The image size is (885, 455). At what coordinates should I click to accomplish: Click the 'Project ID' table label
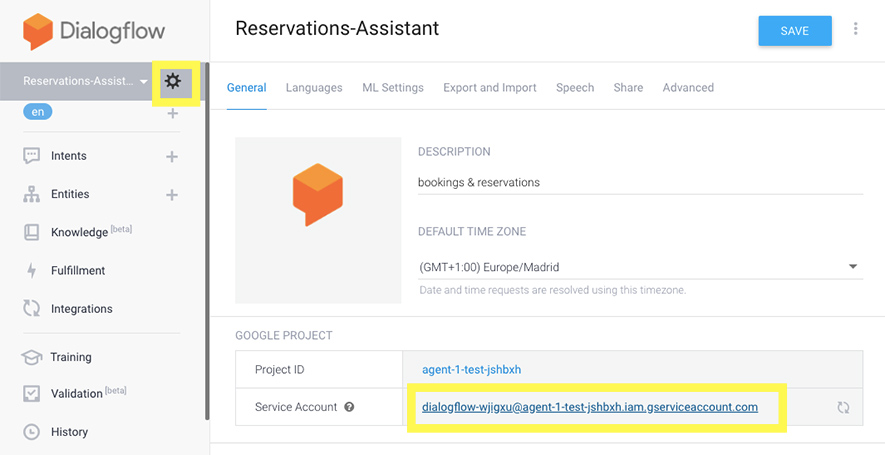pos(279,370)
